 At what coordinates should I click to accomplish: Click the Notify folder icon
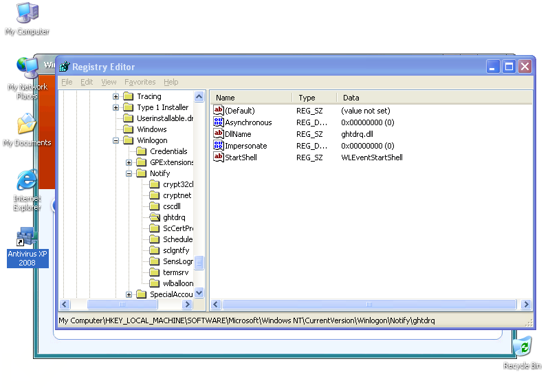click(x=142, y=173)
